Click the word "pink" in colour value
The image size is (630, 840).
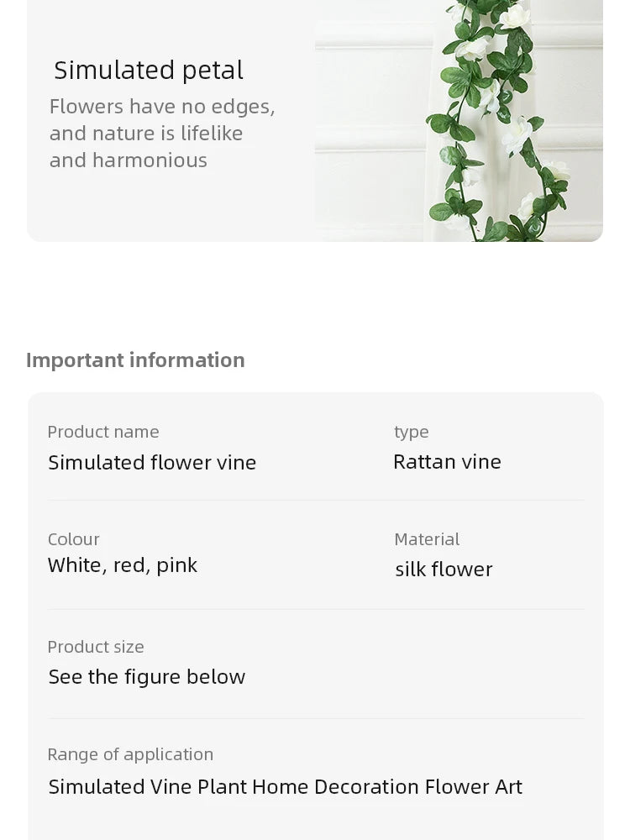click(x=177, y=565)
